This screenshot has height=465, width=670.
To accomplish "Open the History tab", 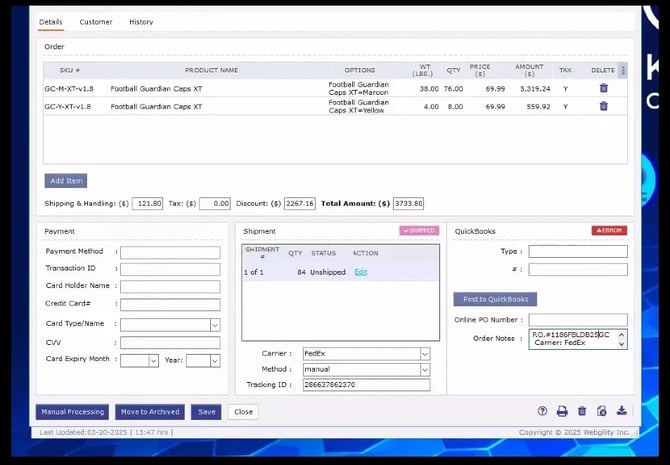I will pos(141,21).
